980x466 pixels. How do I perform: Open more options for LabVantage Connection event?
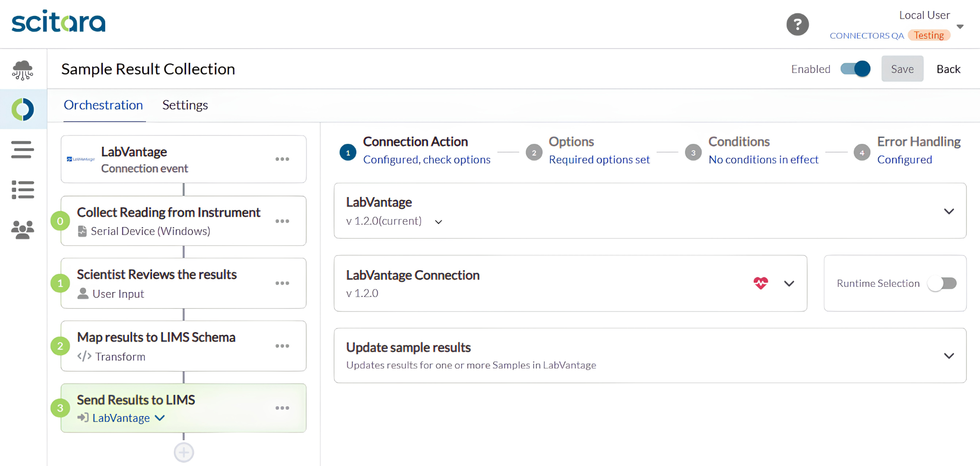(x=282, y=159)
